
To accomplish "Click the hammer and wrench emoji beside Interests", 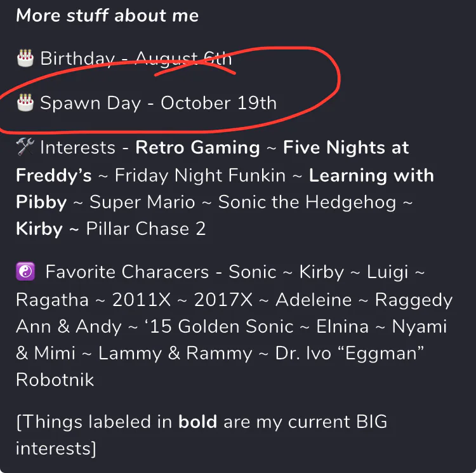I will click(x=25, y=148).
